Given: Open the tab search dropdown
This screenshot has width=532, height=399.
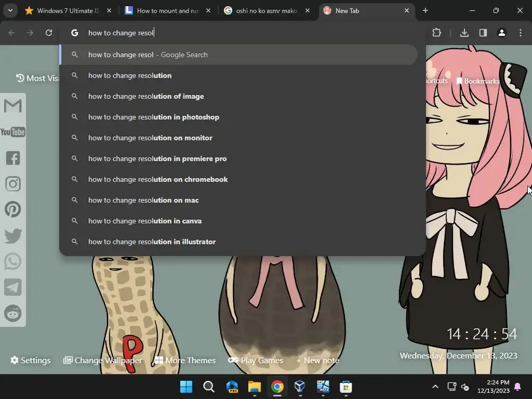Looking at the screenshot, I should pos(10,10).
